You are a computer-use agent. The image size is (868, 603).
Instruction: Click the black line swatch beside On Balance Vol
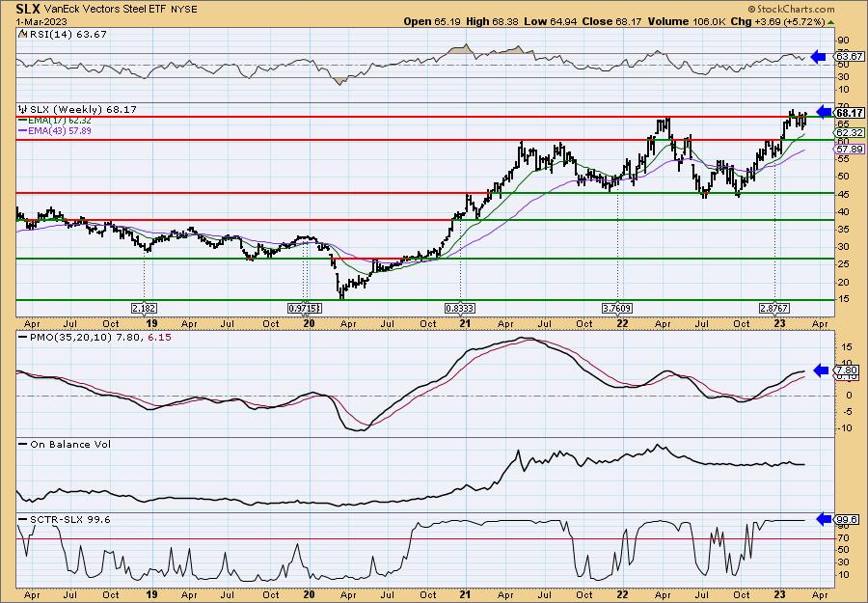pyautogui.click(x=23, y=444)
